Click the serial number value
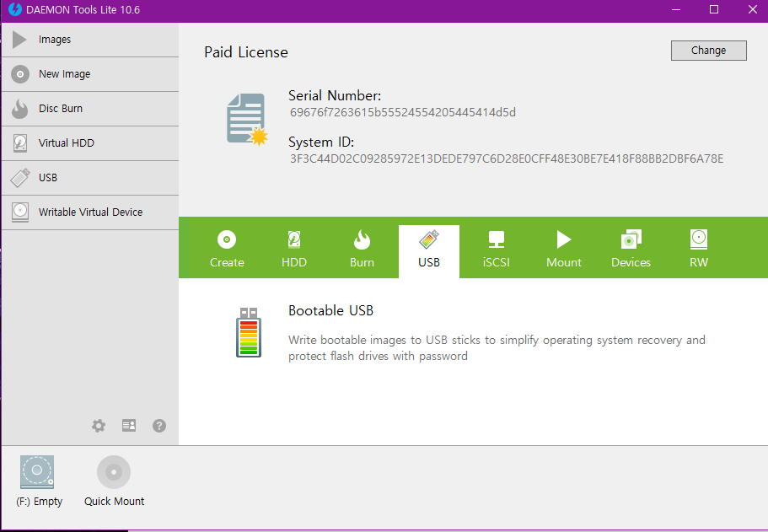The image size is (768, 532). coord(403,113)
